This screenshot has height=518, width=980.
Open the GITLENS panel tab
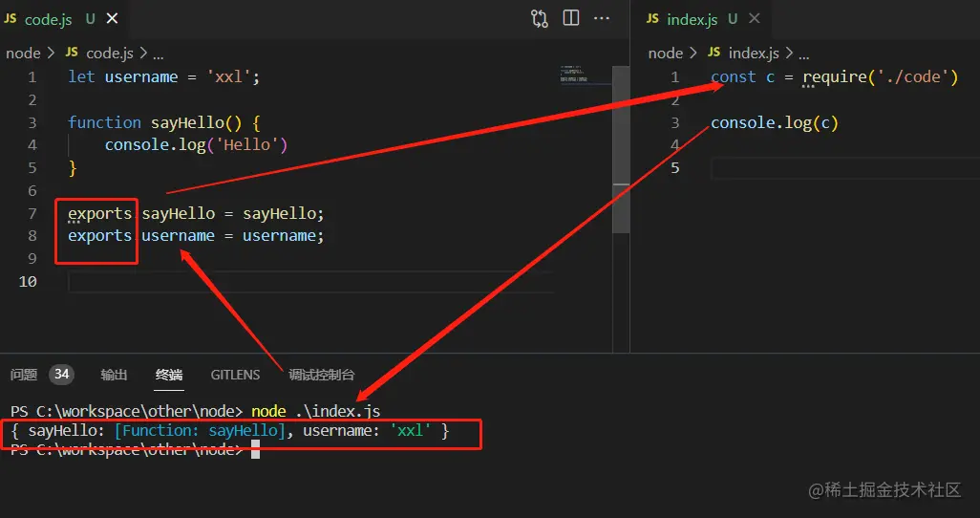235,375
